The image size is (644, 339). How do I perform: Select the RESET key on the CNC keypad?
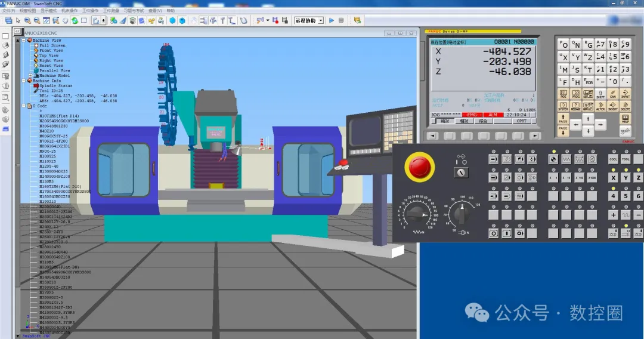pyautogui.click(x=625, y=131)
